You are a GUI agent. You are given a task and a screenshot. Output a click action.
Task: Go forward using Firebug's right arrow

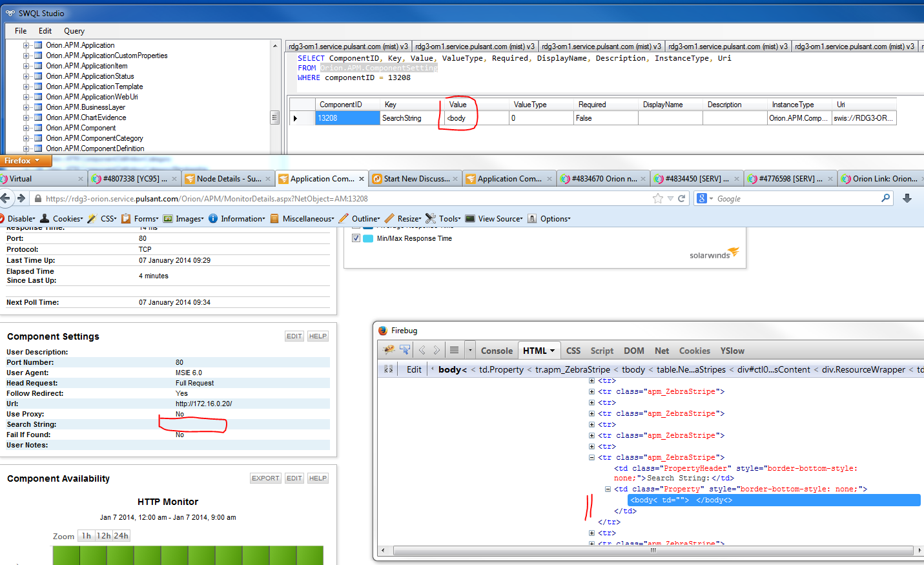tap(436, 350)
